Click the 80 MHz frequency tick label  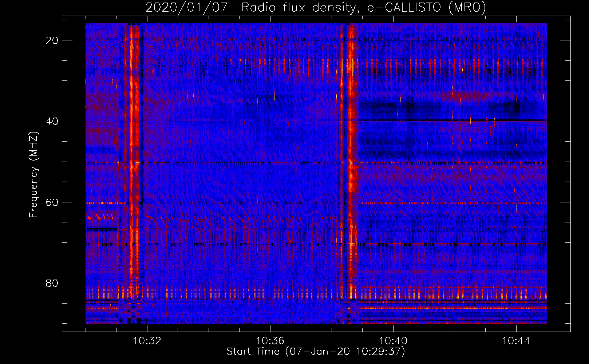(52, 283)
